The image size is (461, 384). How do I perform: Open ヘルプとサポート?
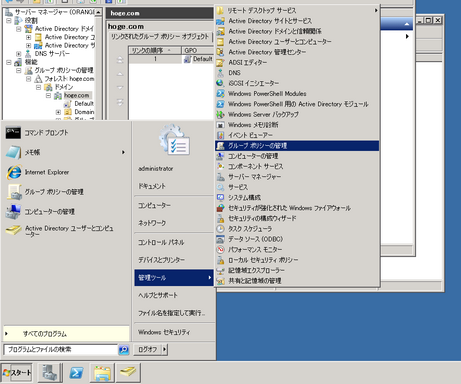158,295
